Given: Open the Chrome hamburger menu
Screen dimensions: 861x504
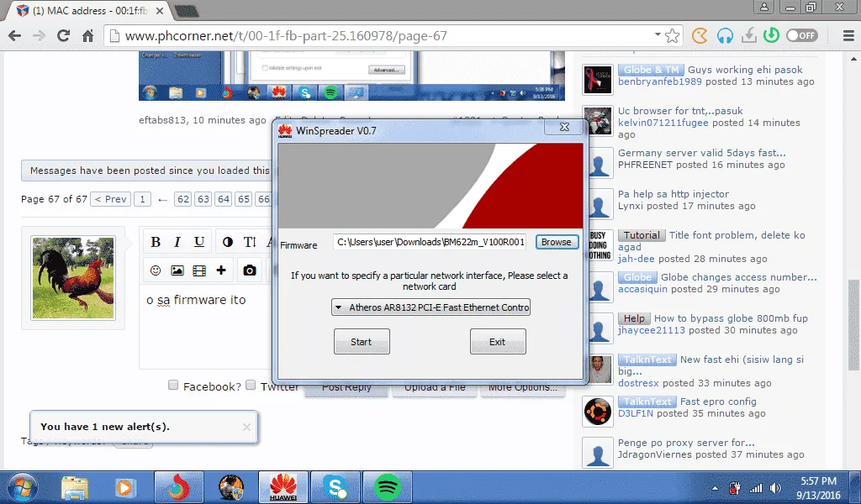Looking at the screenshot, I should tap(848, 36).
